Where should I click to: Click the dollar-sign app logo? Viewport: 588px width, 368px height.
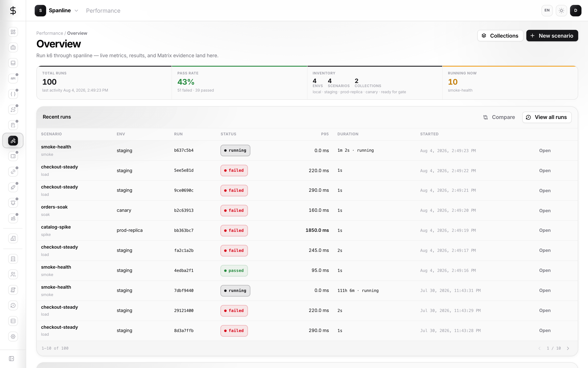[13, 10]
